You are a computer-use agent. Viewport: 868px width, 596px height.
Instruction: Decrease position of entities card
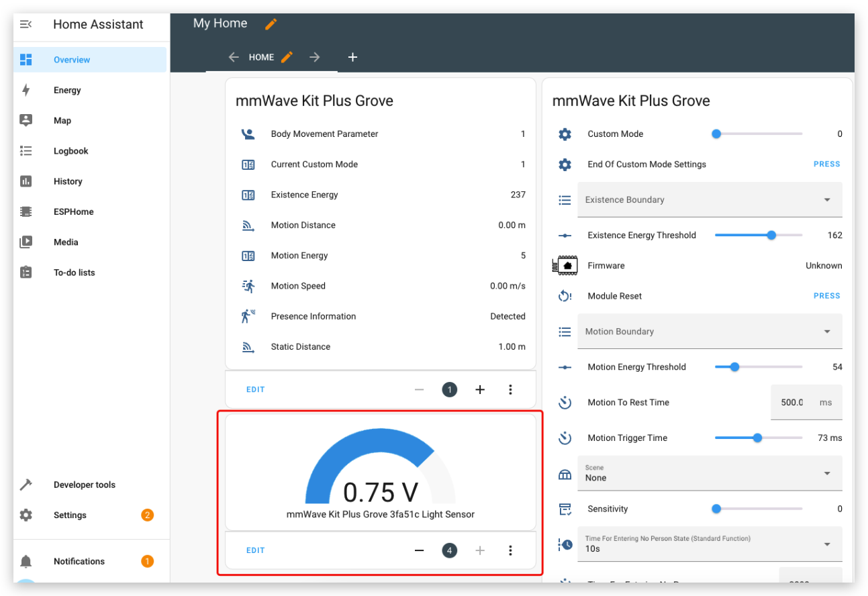click(x=420, y=389)
